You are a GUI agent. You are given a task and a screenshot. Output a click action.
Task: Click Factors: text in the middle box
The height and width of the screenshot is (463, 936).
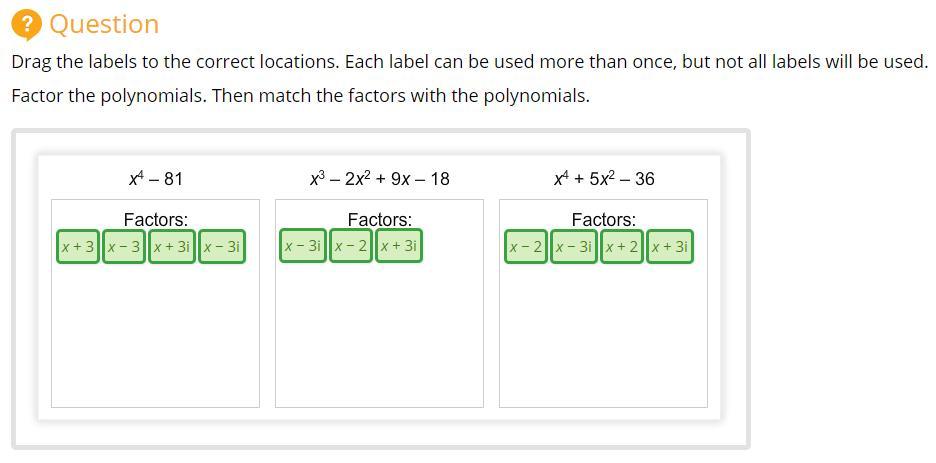[x=379, y=219]
